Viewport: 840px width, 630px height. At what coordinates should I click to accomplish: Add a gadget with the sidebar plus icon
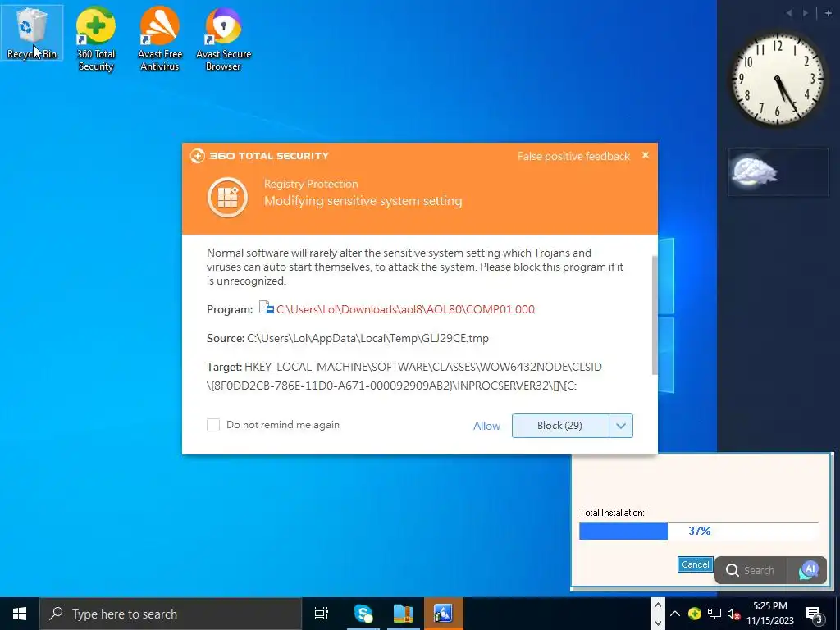(x=829, y=13)
